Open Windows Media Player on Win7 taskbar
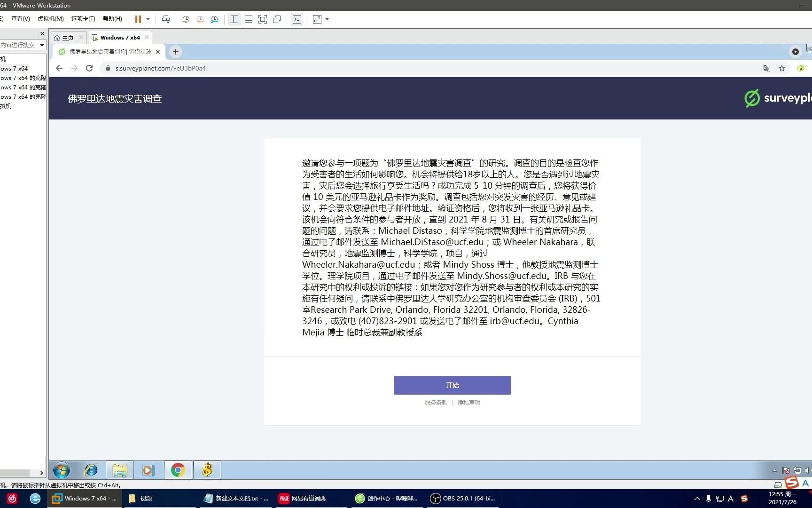The image size is (812, 508). [x=148, y=470]
